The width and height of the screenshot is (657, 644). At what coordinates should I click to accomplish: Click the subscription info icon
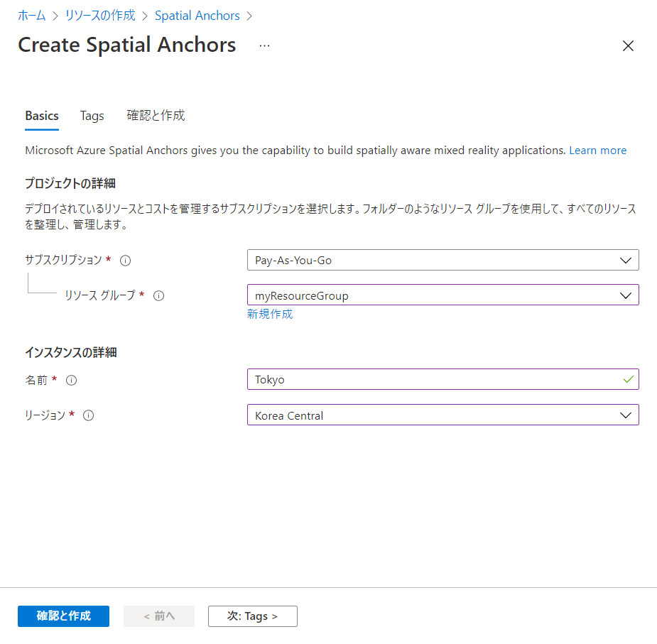tap(125, 261)
